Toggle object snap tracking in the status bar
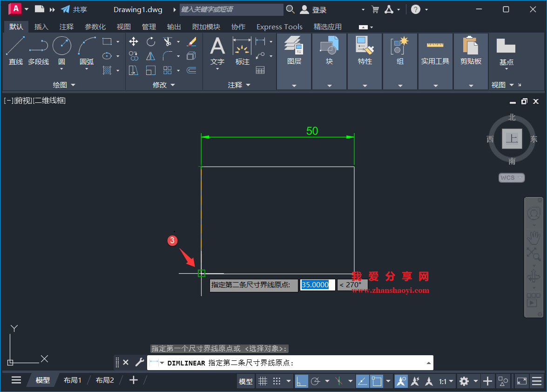The height and width of the screenshot is (392, 547). coord(363,381)
